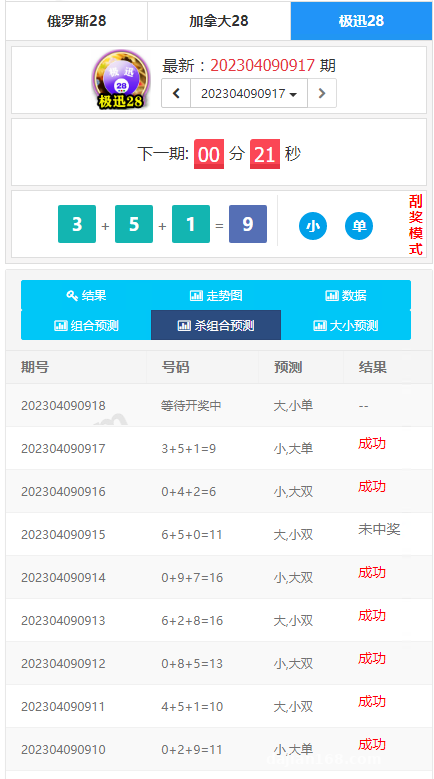Click the purple sum result box 9
The width and height of the screenshot is (434, 779).
click(x=248, y=224)
